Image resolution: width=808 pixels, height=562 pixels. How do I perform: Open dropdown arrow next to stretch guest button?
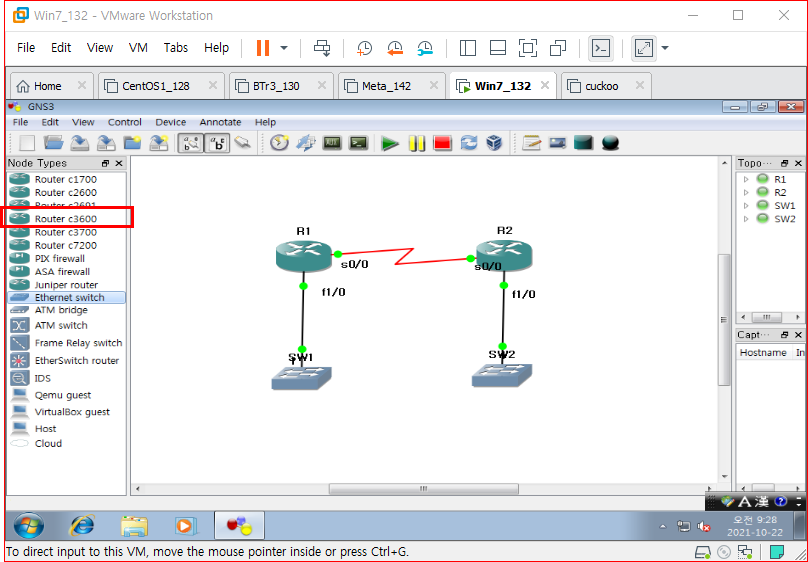(665, 48)
